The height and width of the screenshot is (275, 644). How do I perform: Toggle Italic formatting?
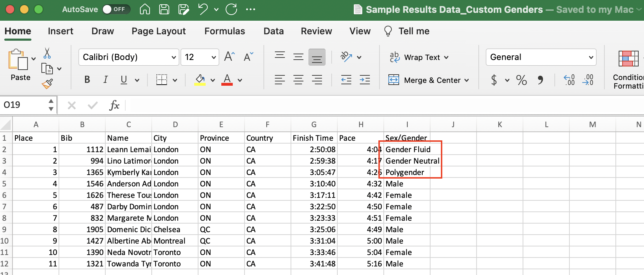[105, 80]
